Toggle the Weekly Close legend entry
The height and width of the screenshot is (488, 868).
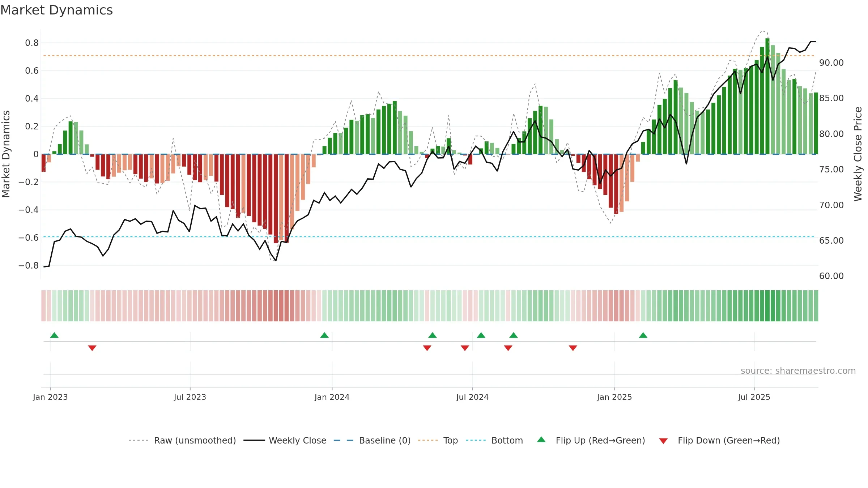[x=285, y=440]
